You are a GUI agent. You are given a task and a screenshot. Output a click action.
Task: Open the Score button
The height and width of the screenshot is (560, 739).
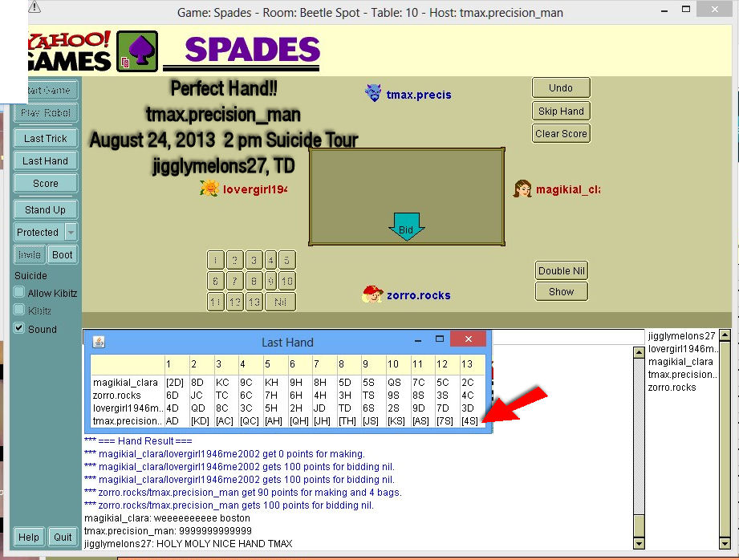[x=46, y=183]
